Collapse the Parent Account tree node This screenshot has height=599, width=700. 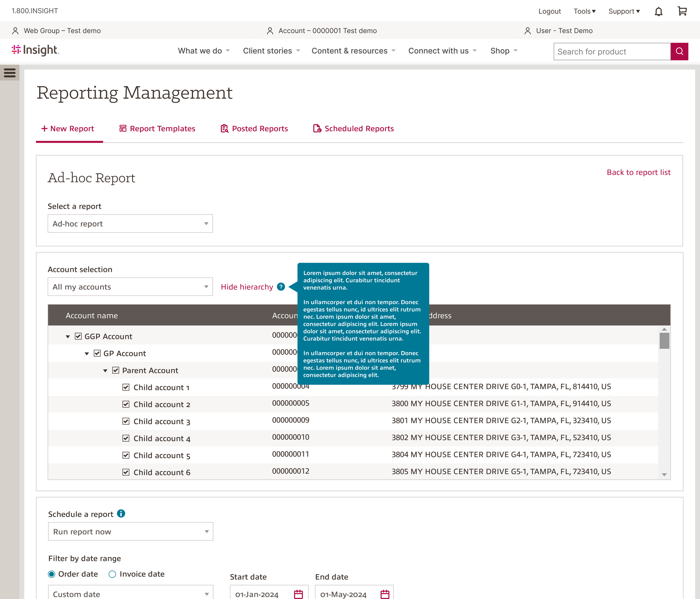coord(105,370)
